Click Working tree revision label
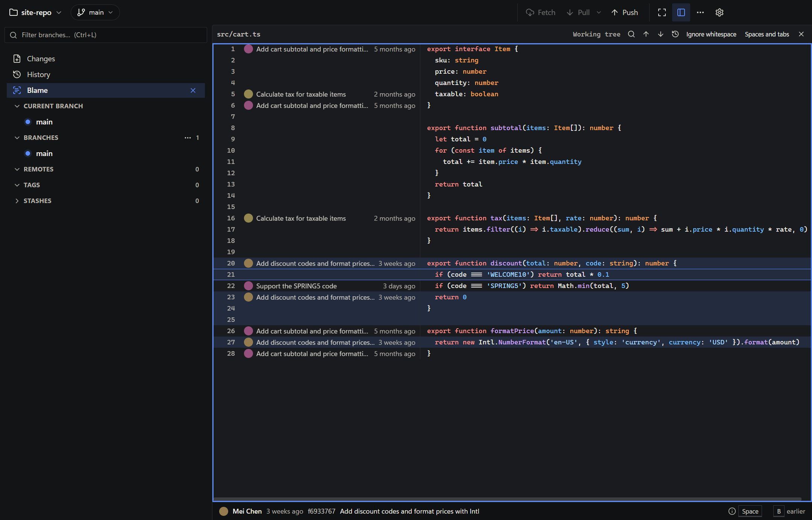The image size is (812, 520). [x=597, y=34]
